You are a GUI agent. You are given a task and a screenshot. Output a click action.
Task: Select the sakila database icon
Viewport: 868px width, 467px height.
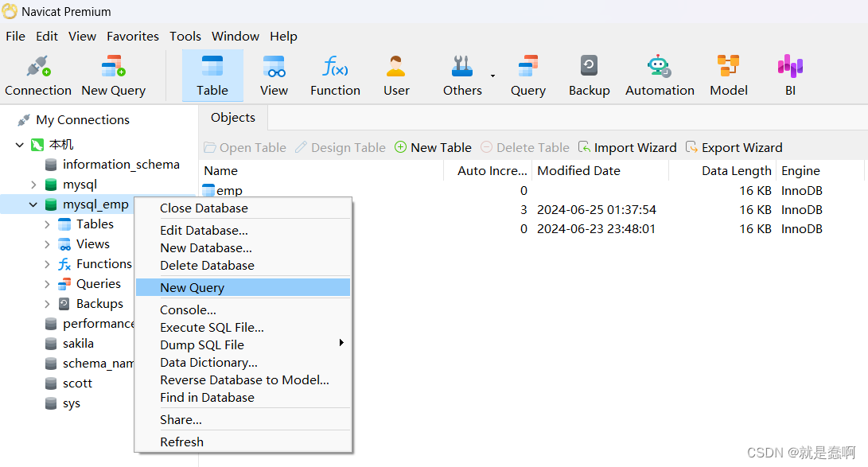pos(51,344)
